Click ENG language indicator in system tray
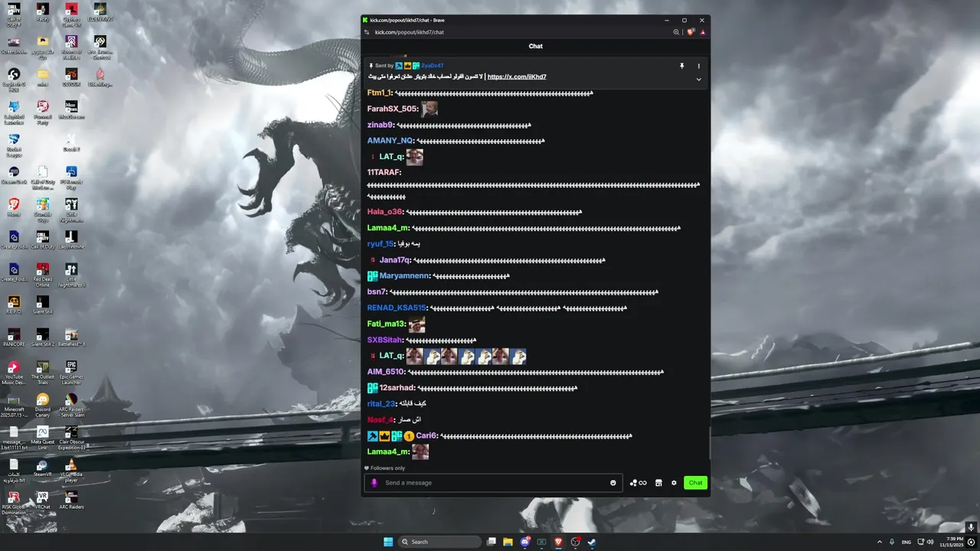 906,542
